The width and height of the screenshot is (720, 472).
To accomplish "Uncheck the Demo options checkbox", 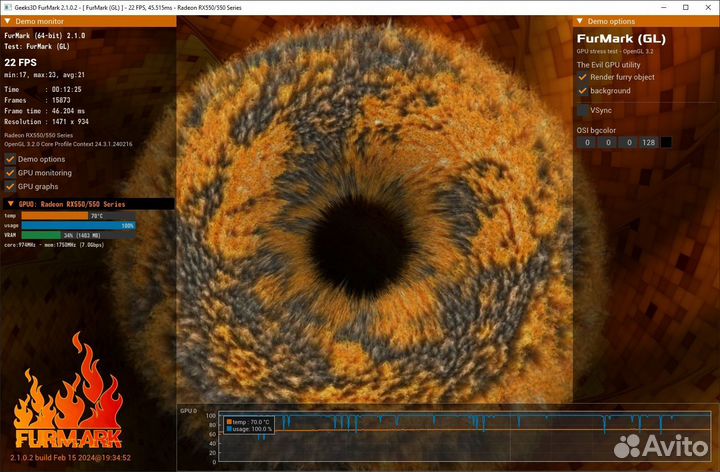I will coord(10,159).
